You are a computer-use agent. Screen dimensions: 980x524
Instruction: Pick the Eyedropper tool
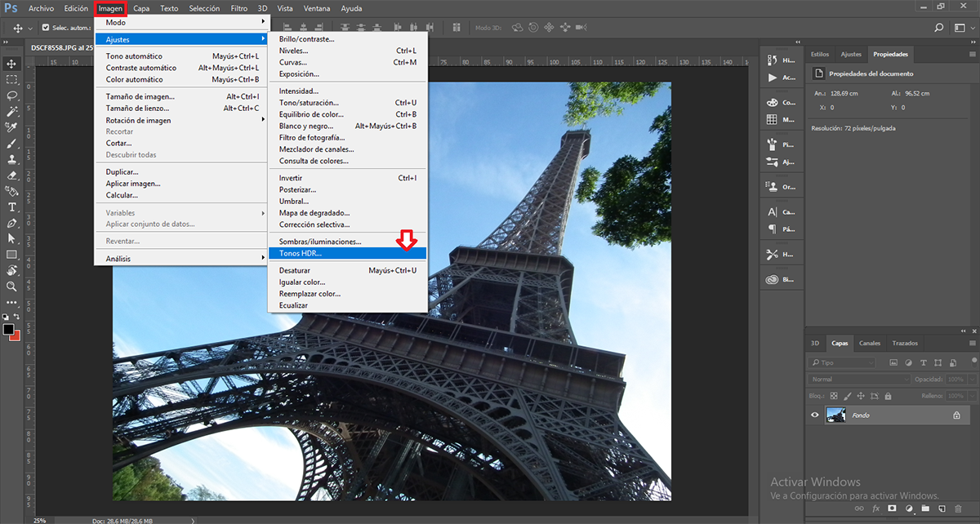(12, 127)
